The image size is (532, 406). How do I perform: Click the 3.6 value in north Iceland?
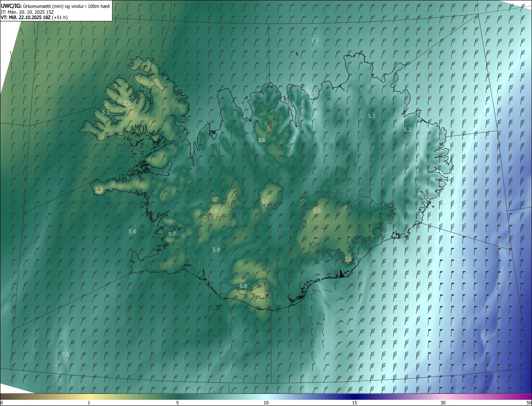[x=261, y=140]
